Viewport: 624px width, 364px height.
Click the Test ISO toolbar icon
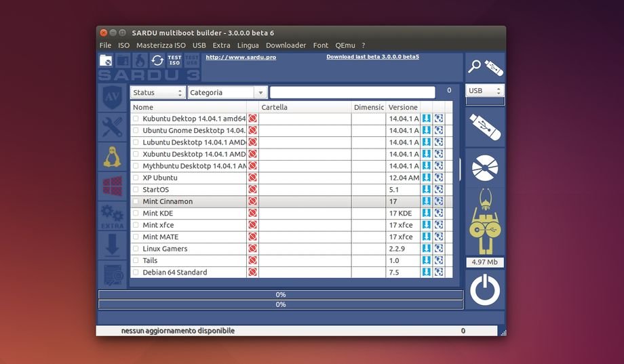[174, 60]
